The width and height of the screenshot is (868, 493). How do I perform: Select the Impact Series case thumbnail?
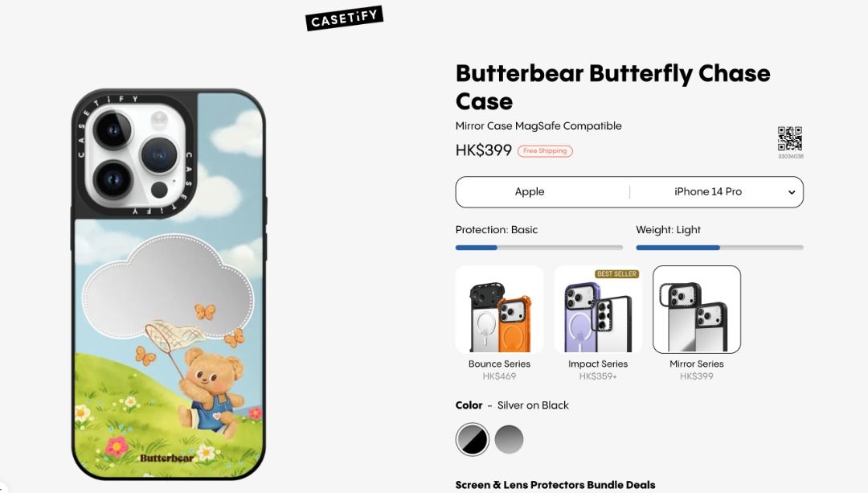[598, 309]
